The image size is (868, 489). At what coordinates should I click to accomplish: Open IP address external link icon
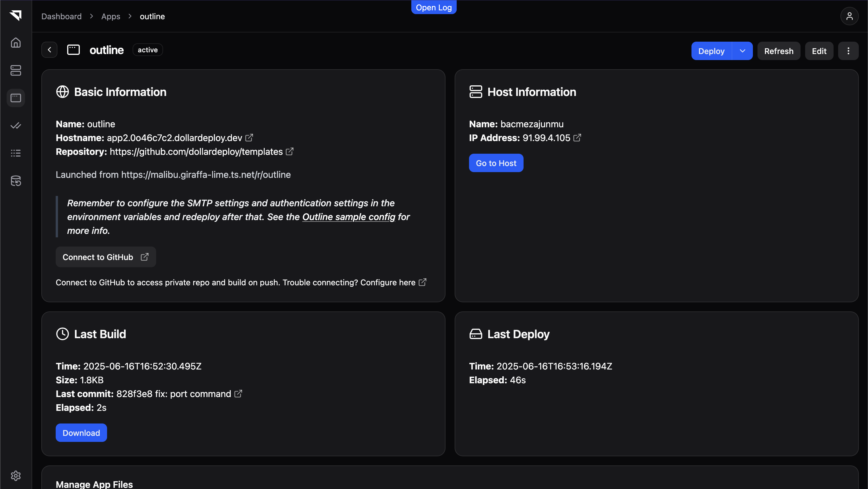(x=577, y=138)
